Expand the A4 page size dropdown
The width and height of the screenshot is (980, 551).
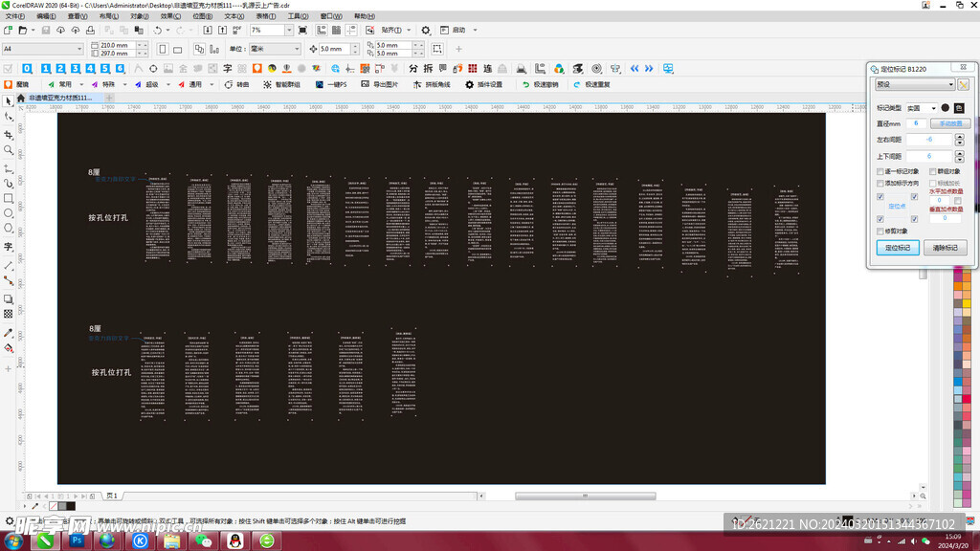[x=78, y=49]
